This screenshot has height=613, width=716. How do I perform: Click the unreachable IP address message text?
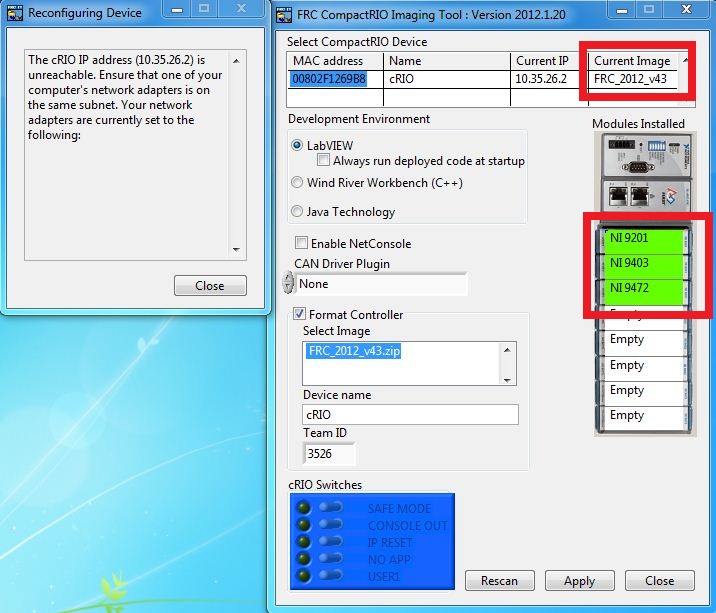(x=125, y=97)
